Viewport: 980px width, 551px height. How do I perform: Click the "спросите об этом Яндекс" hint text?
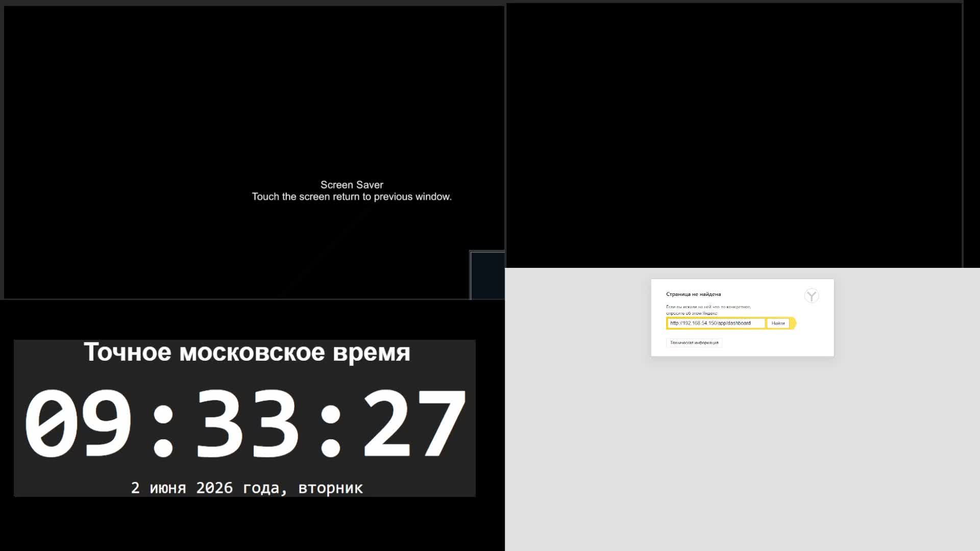692,313
